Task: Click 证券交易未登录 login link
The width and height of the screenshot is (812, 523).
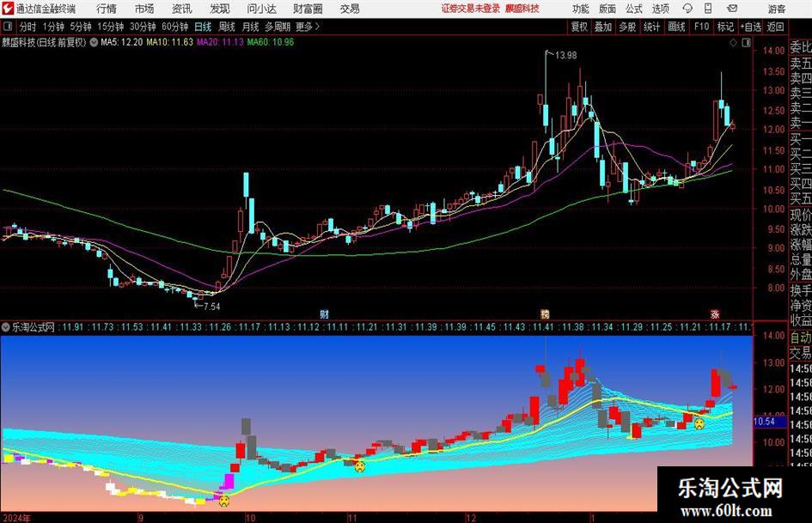Action: click(x=470, y=9)
